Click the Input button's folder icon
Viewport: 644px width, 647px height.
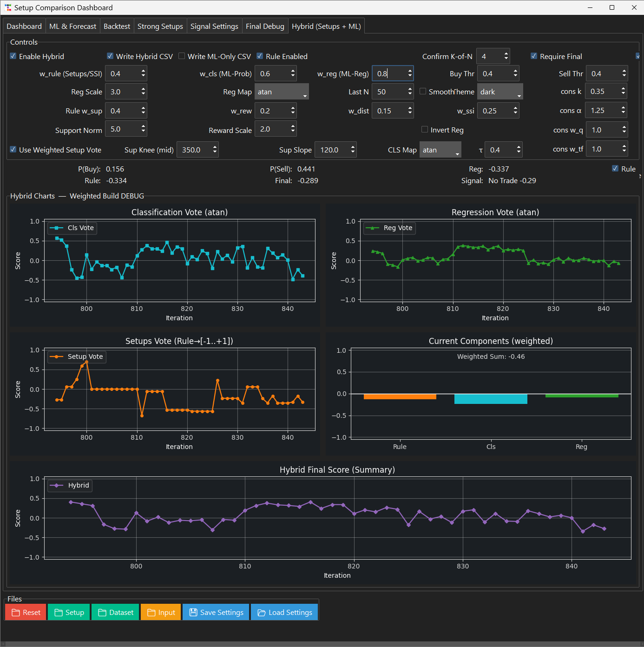[x=151, y=613]
